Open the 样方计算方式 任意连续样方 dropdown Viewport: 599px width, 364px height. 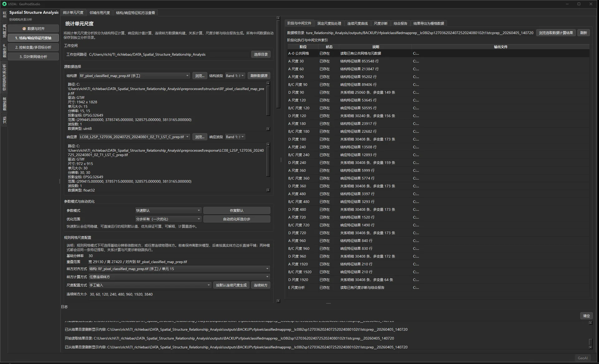[x=179, y=277]
